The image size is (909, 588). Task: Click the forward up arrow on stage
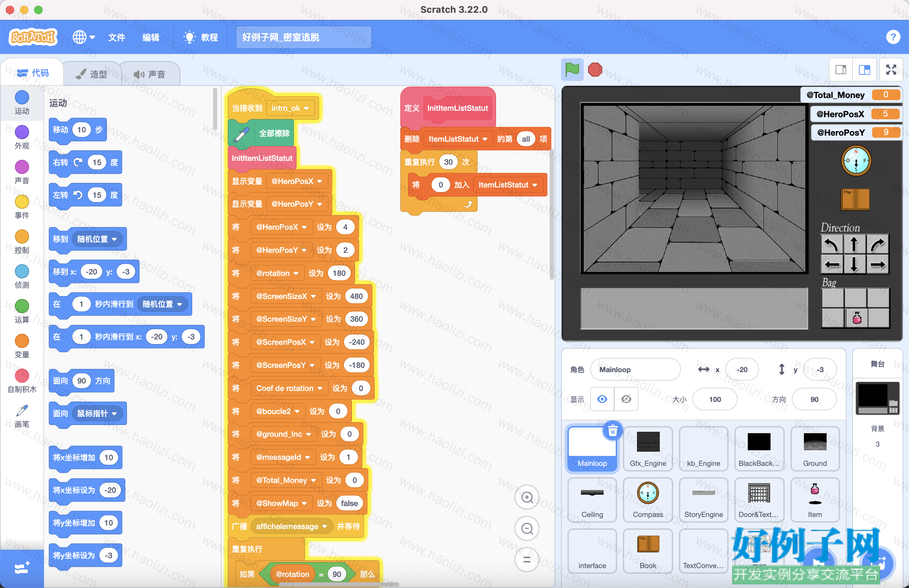(x=854, y=244)
